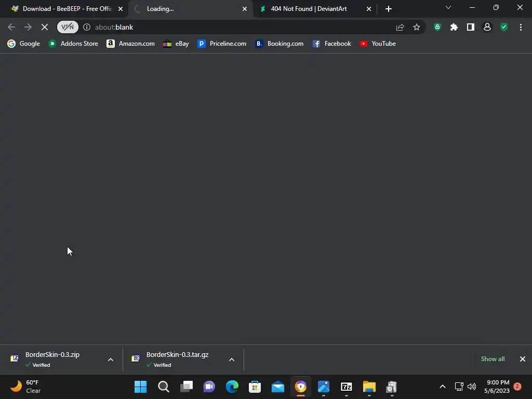Share this page icon
The image size is (532, 399).
click(x=400, y=27)
